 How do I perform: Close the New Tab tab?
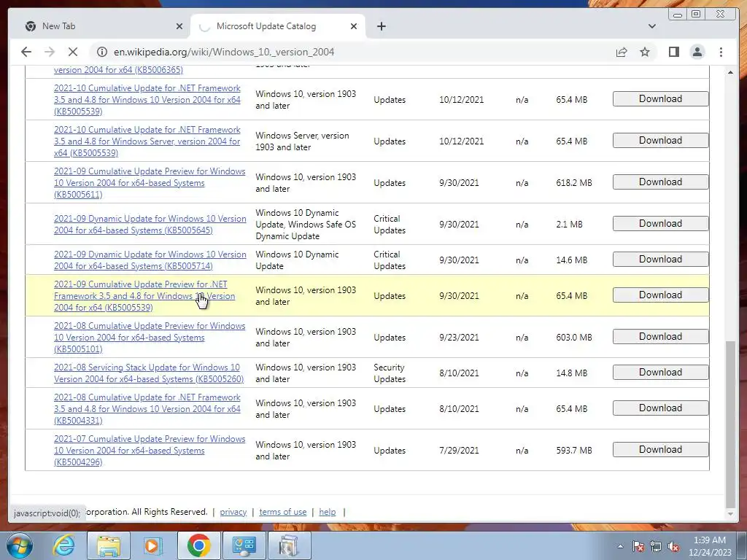pos(179,26)
